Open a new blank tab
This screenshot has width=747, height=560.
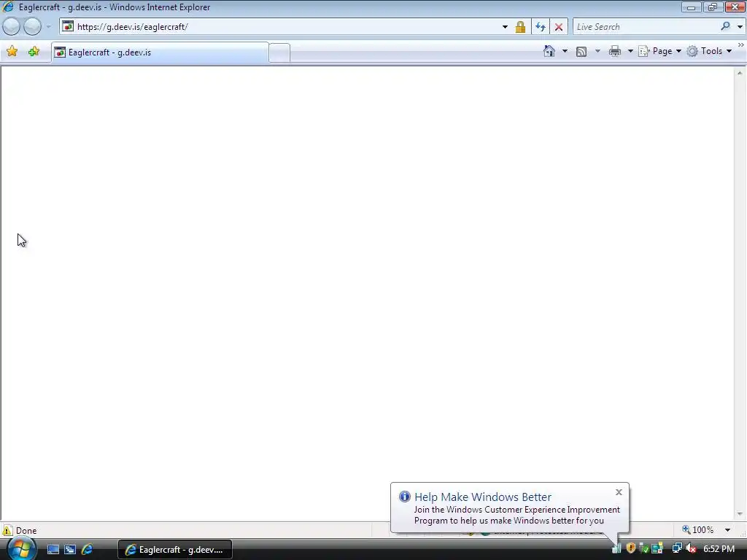(x=279, y=52)
